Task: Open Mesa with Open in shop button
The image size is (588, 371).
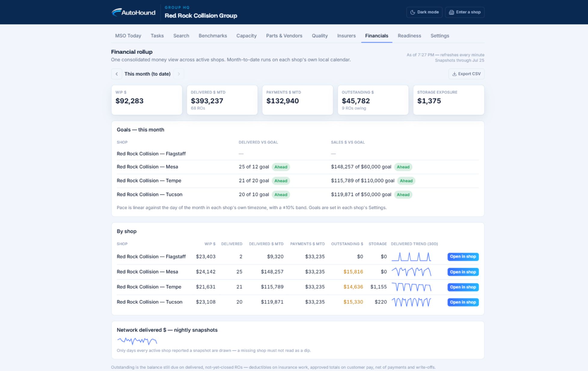Action: pyautogui.click(x=463, y=272)
